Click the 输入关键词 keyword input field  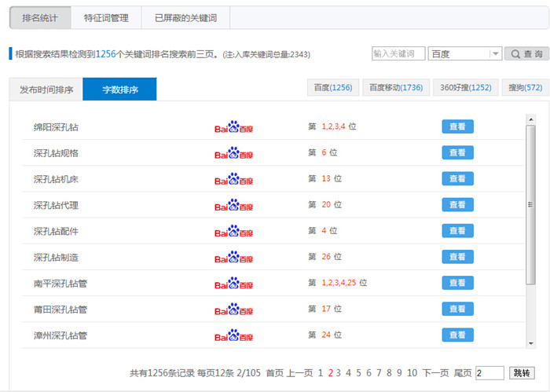[398, 54]
